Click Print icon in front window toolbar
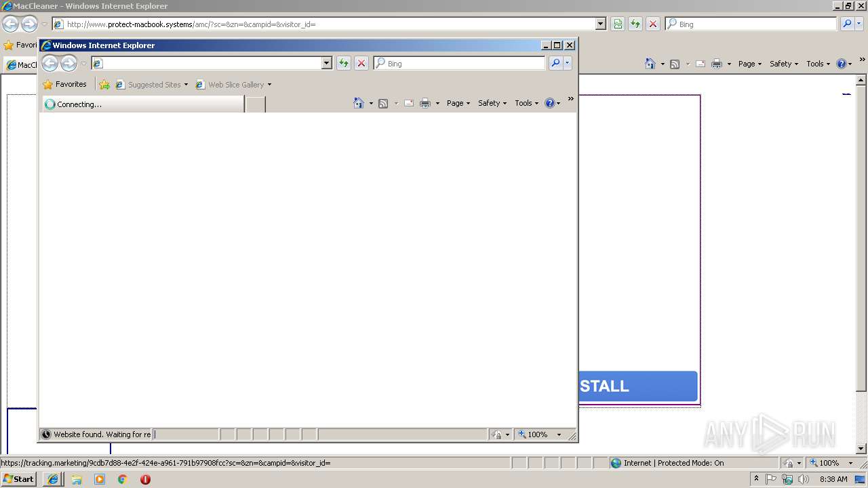The image size is (868, 488). click(x=425, y=103)
